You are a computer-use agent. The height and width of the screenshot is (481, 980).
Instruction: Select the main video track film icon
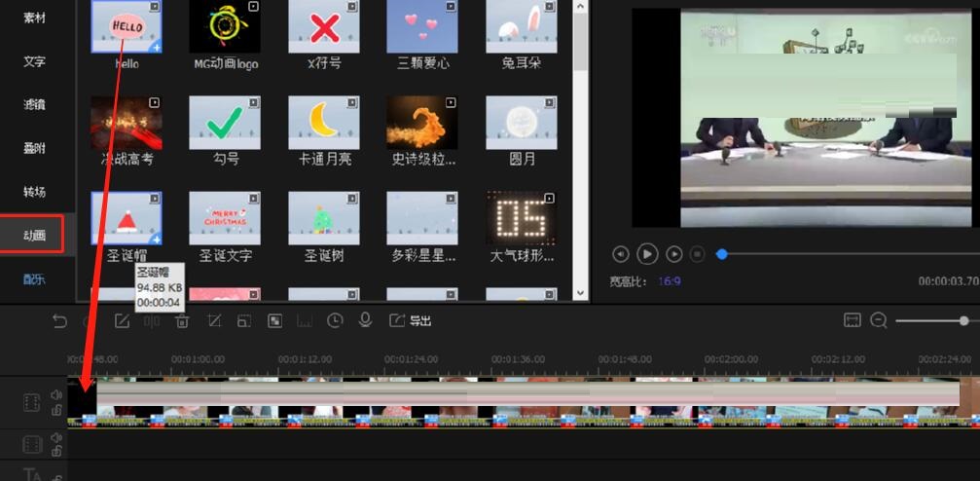pos(32,403)
